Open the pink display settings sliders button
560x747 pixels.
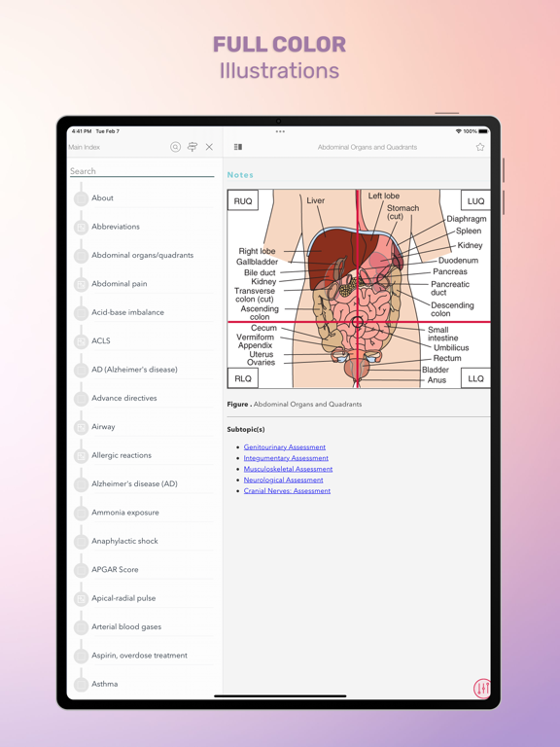coord(482,688)
